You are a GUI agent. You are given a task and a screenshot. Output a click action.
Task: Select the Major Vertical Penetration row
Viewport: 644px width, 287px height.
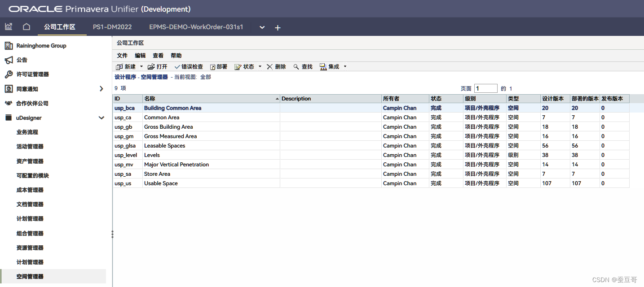[371, 165]
